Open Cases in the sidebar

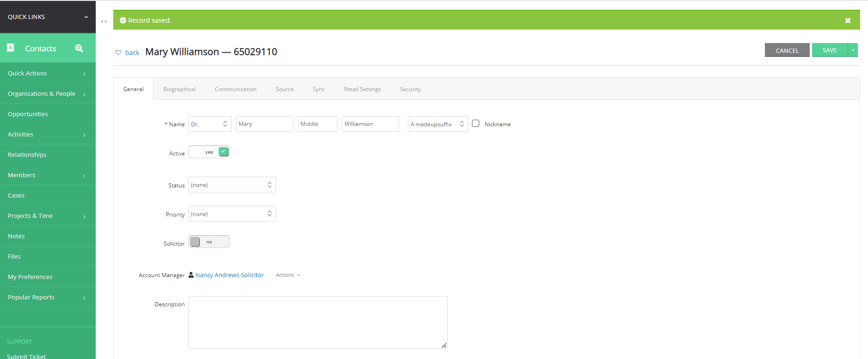pos(48,195)
